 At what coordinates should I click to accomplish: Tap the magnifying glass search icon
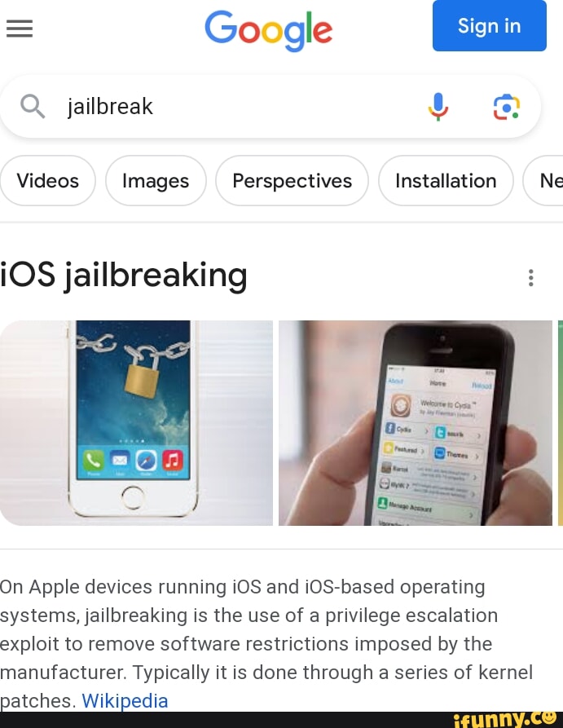33,106
